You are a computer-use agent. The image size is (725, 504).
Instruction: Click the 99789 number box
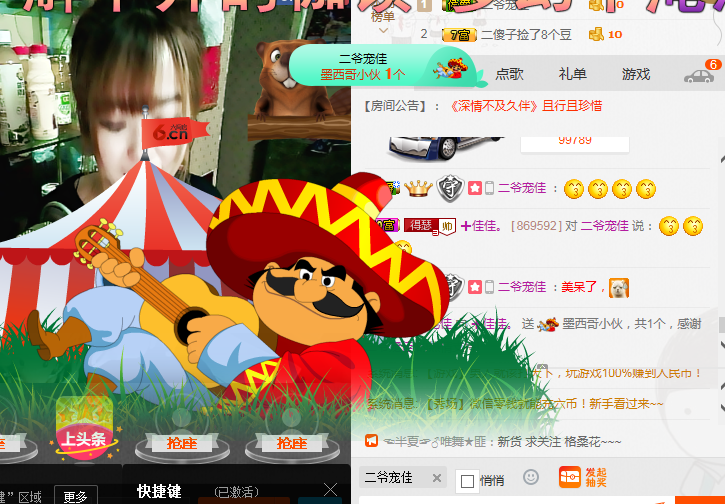coord(575,144)
